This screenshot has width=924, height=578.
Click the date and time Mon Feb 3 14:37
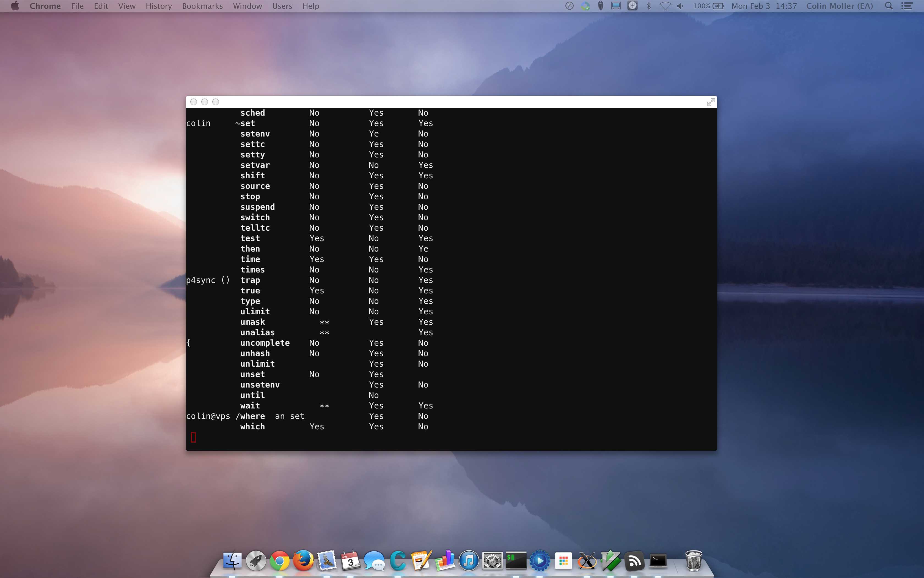click(764, 6)
